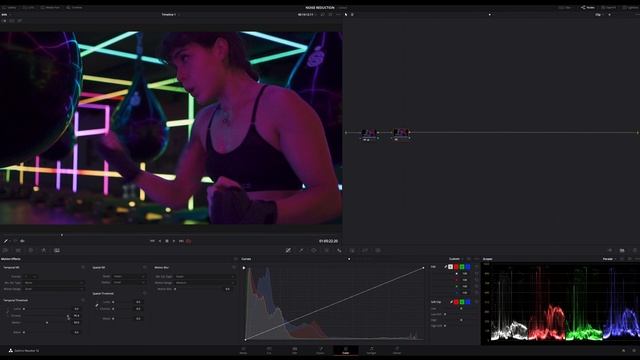This screenshot has height=360, width=640.
Task: Toggle the viewer loop button
Action: click(x=189, y=241)
